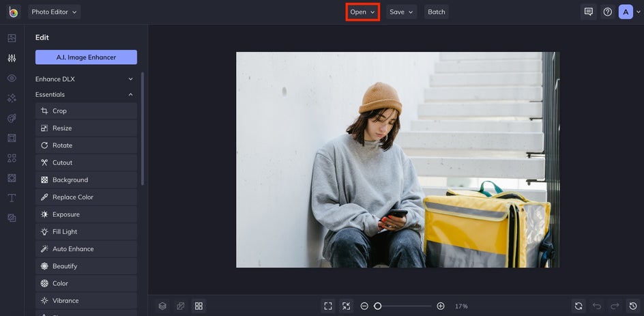
Task: Select the Rotate tool
Action: pyautogui.click(x=86, y=145)
